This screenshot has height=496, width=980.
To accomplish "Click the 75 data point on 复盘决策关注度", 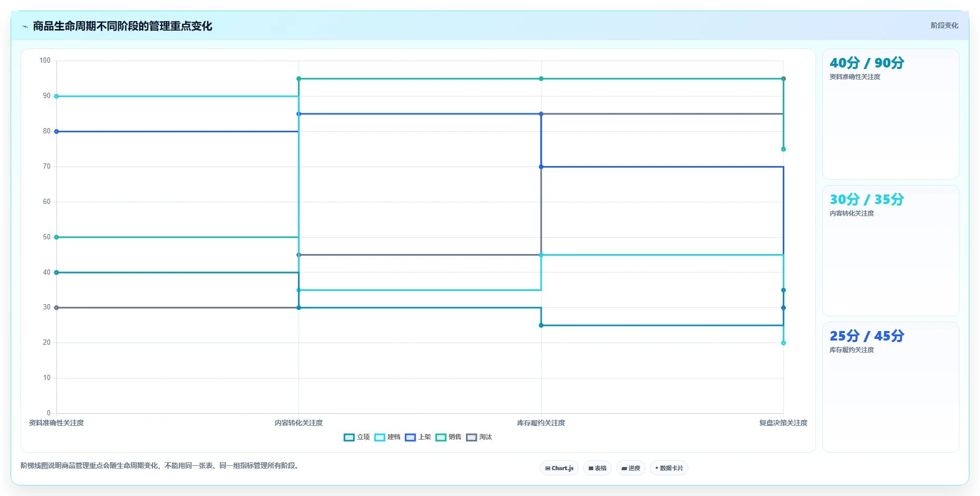I will 783,149.
